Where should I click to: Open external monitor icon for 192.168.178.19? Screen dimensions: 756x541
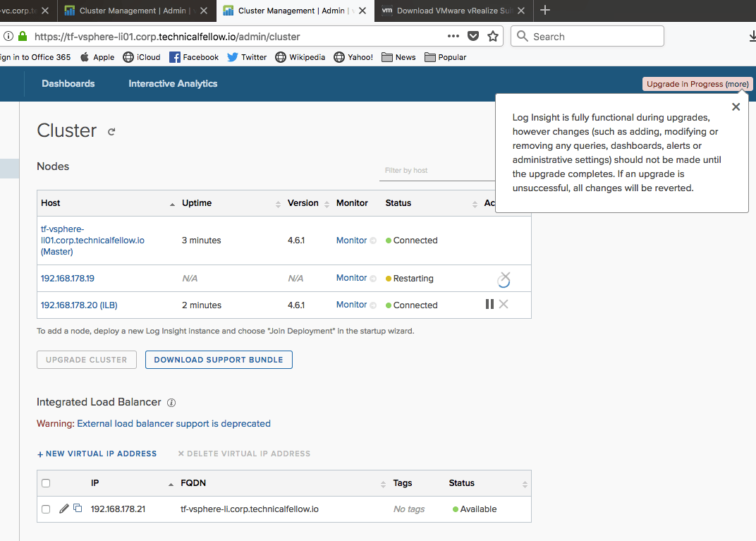pyautogui.click(x=372, y=278)
